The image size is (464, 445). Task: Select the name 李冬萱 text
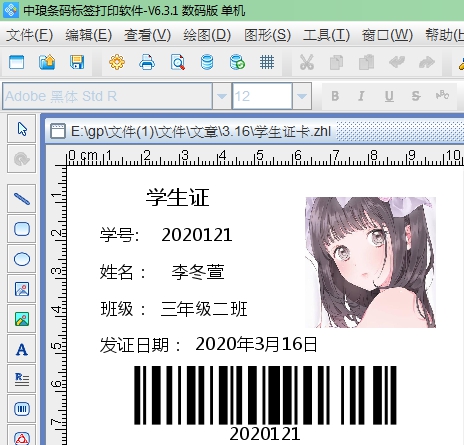[x=198, y=272]
